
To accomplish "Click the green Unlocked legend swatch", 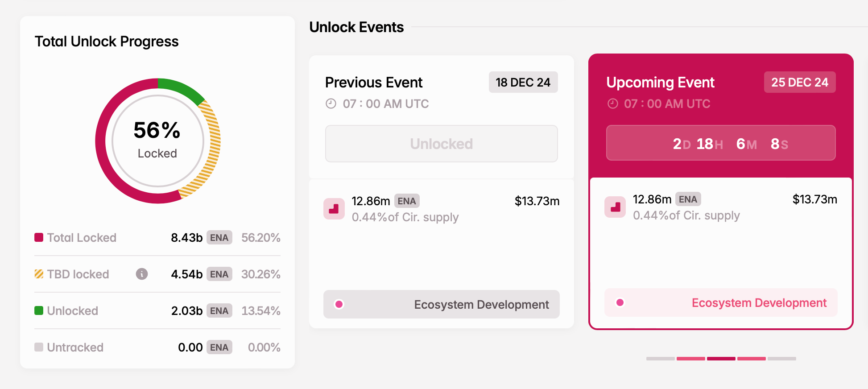I will [x=39, y=310].
